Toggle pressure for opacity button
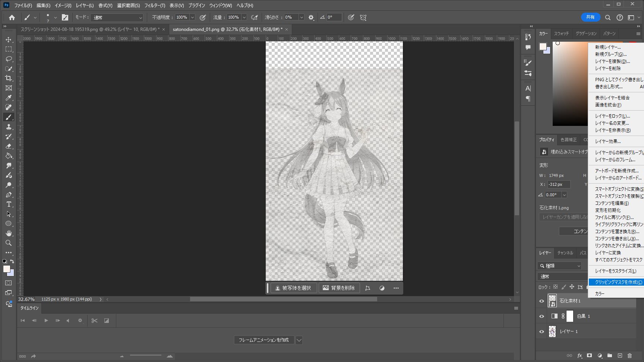644x362 pixels. pos(203,18)
